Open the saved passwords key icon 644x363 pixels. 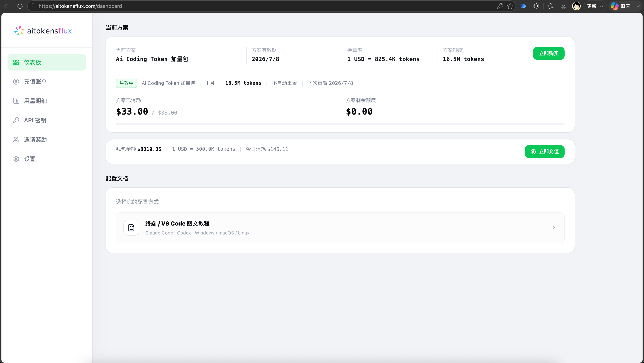(x=500, y=6)
